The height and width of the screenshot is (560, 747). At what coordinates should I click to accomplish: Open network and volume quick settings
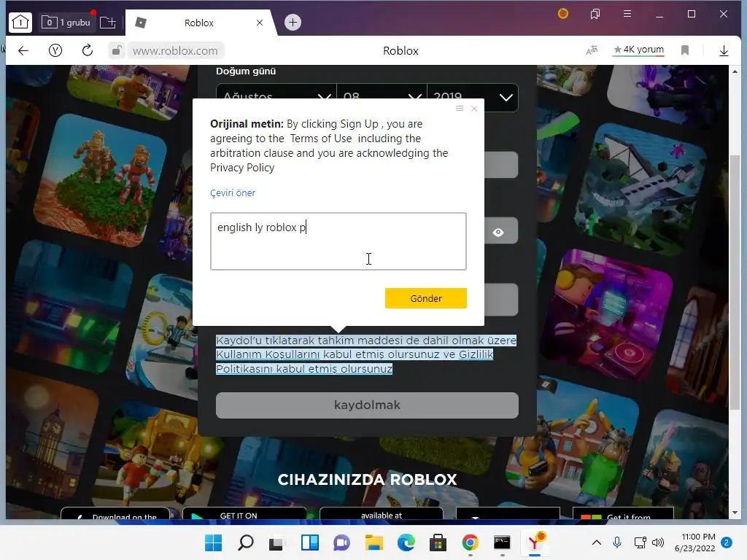coord(649,542)
